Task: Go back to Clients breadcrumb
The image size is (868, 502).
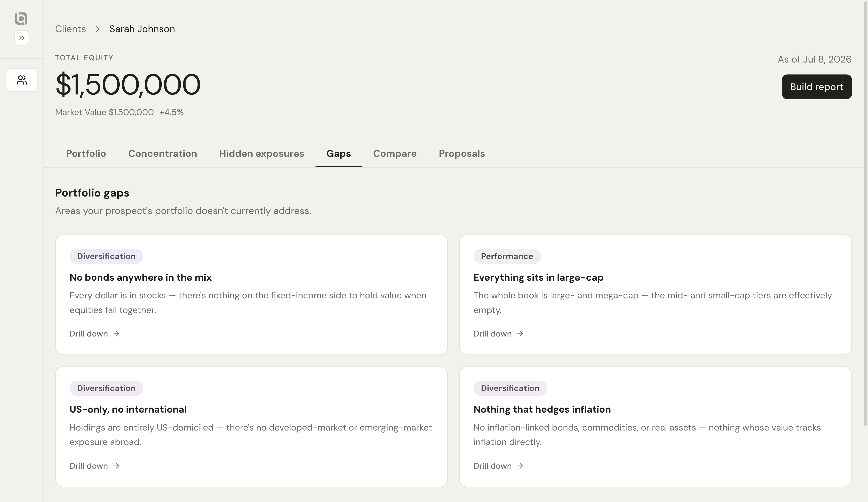Action: [x=70, y=29]
